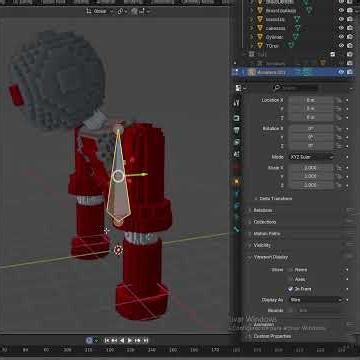Open the Render properties tab

pyautogui.click(x=237, y=118)
